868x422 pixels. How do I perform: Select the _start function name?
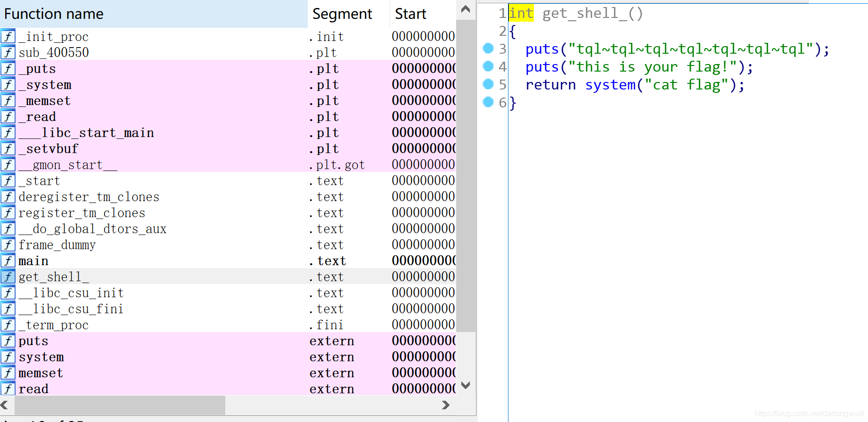tap(40, 181)
